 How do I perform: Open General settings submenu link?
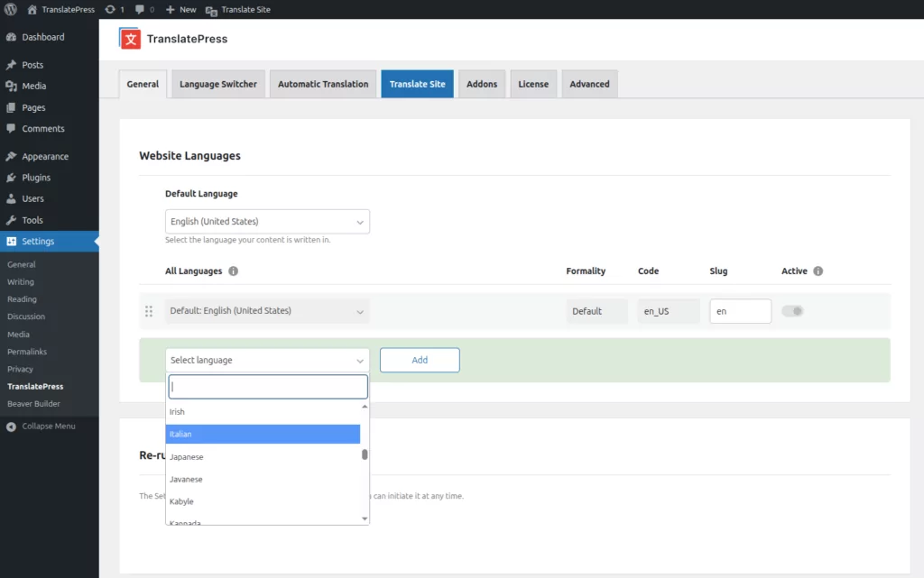point(22,265)
